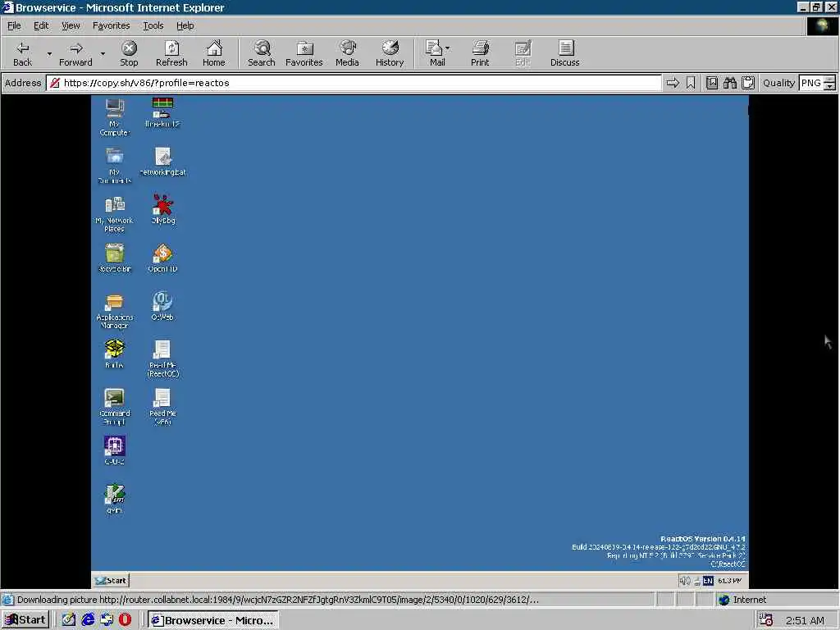Screen dimensions: 840x630
Task: Open the Favorites toolbar pane
Action: [304, 53]
